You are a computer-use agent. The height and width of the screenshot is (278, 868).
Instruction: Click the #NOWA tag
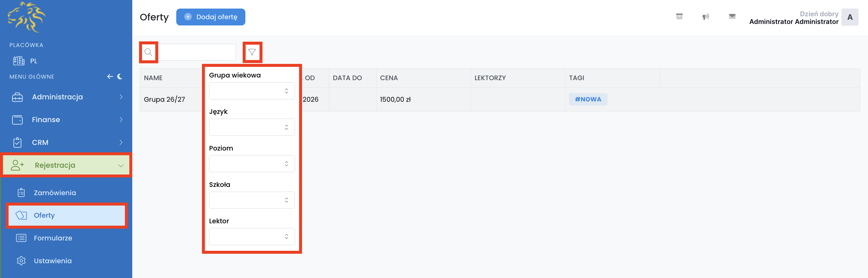588,100
